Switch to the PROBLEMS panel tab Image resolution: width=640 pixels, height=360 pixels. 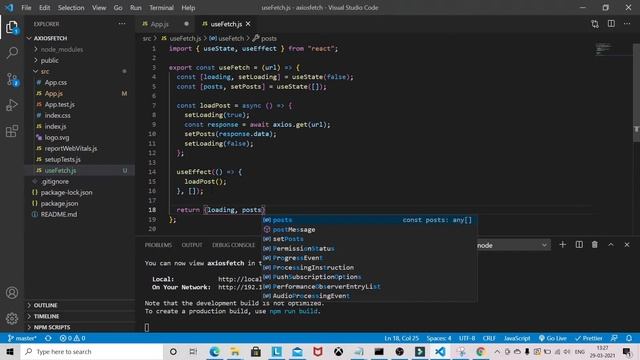point(158,245)
